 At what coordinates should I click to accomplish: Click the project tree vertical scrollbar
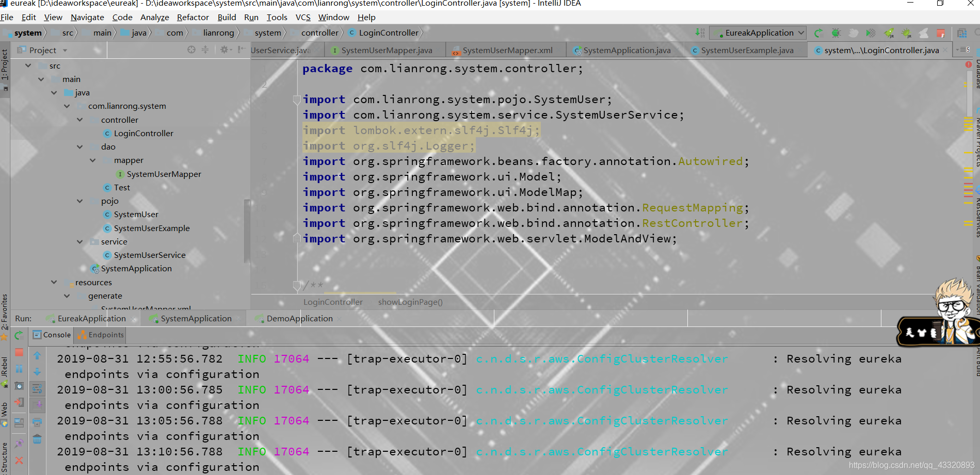click(x=247, y=232)
